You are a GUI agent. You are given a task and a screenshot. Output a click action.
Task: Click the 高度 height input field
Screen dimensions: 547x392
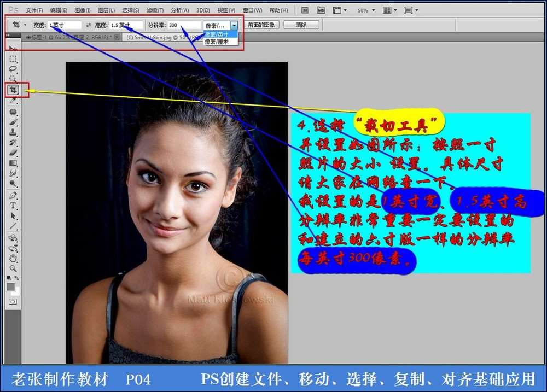tap(126, 25)
